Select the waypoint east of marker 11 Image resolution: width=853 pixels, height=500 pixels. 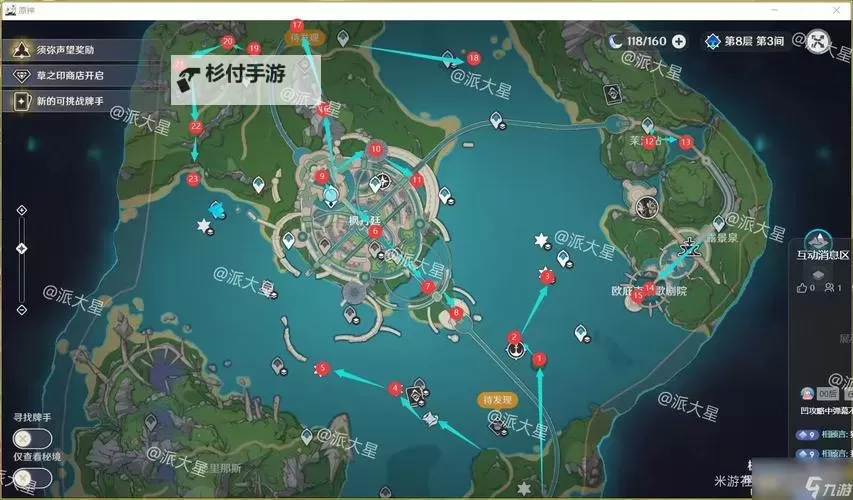(x=445, y=195)
